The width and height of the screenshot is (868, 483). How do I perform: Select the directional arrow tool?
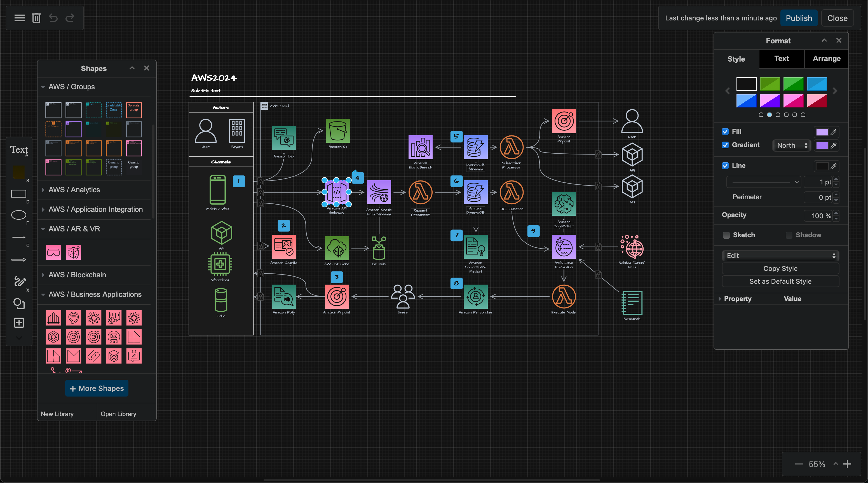[x=19, y=259]
